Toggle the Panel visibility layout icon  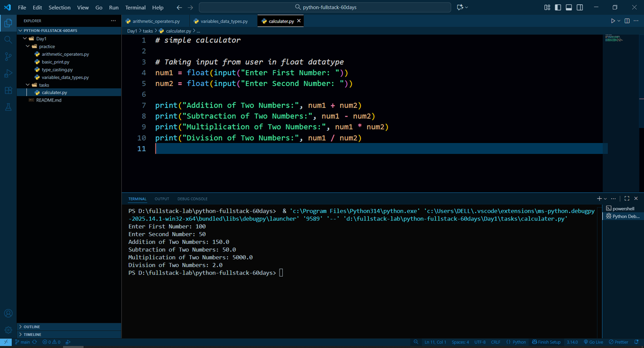point(569,7)
